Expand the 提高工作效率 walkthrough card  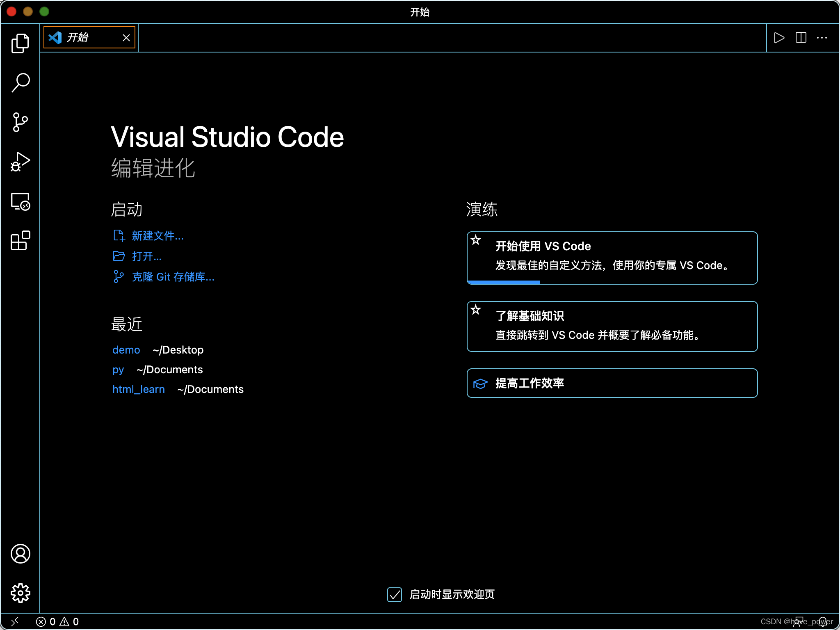pos(611,383)
